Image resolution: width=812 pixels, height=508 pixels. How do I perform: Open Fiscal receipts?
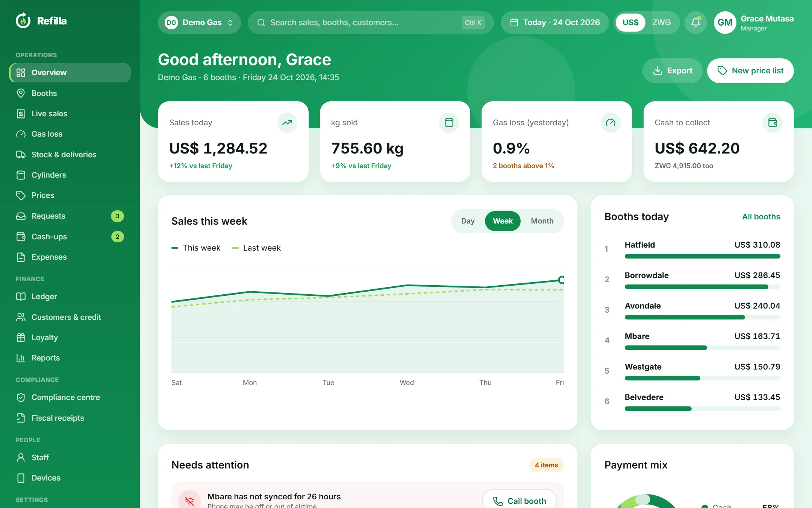(x=70, y=418)
